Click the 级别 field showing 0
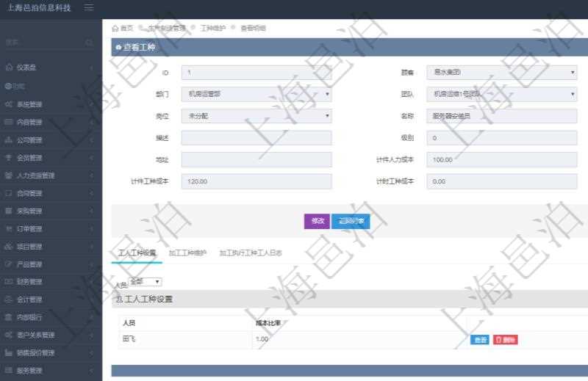The image size is (588, 381). click(502, 138)
